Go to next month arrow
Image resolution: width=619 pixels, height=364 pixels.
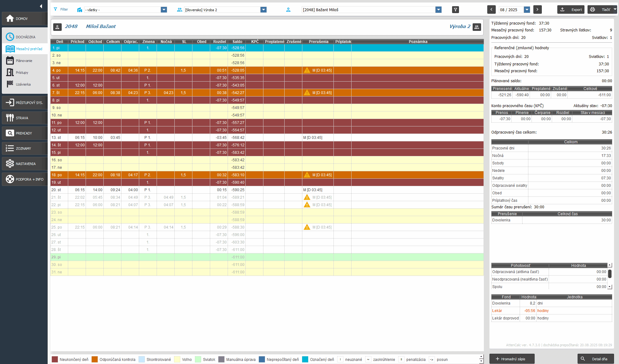(537, 10)
